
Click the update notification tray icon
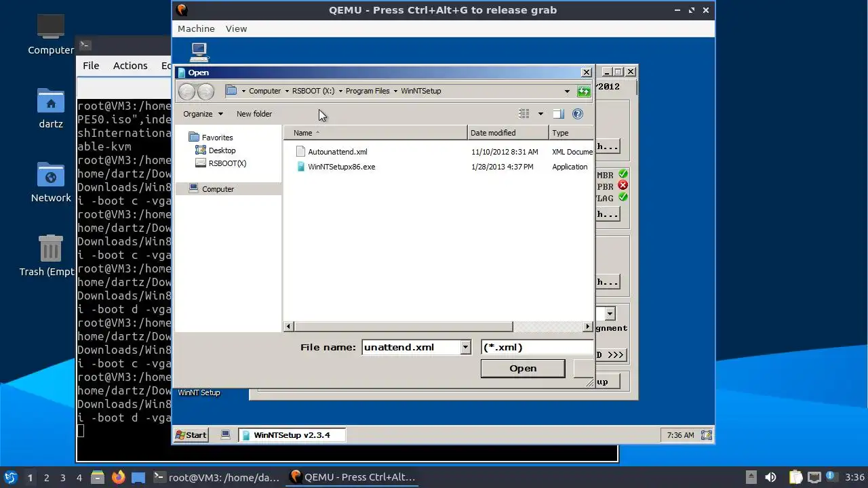[x=831, y=477]
